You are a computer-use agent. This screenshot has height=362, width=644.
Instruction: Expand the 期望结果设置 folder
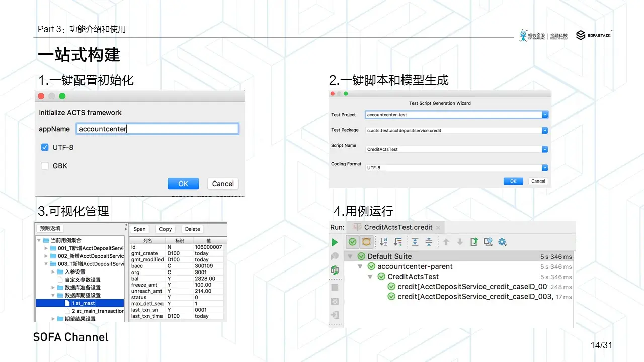coord(53,319)
